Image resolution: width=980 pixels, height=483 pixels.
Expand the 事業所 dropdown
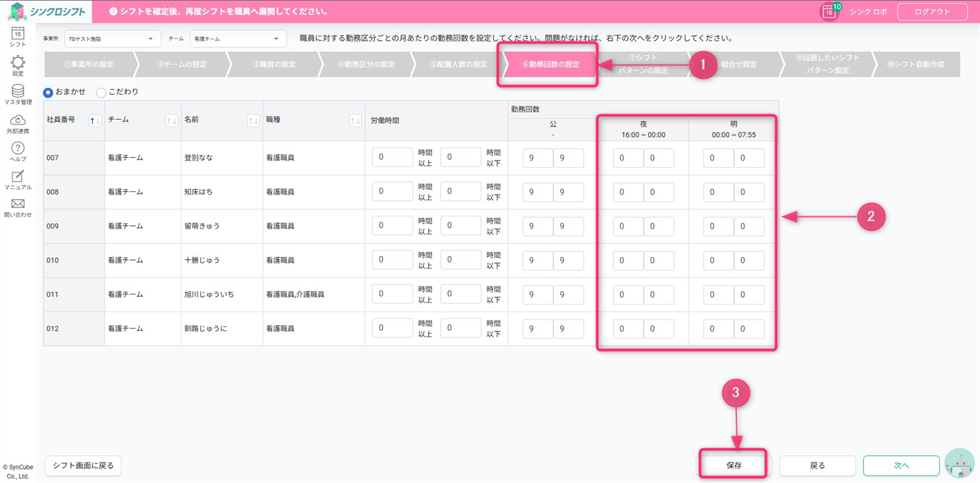(x=112, y=39)
